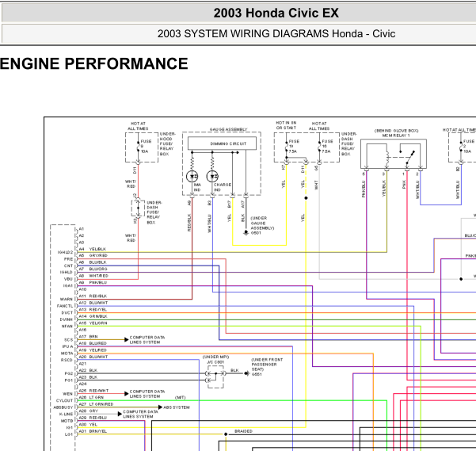Click the '(UNDER MPI)' label

(x=216, y=357)
